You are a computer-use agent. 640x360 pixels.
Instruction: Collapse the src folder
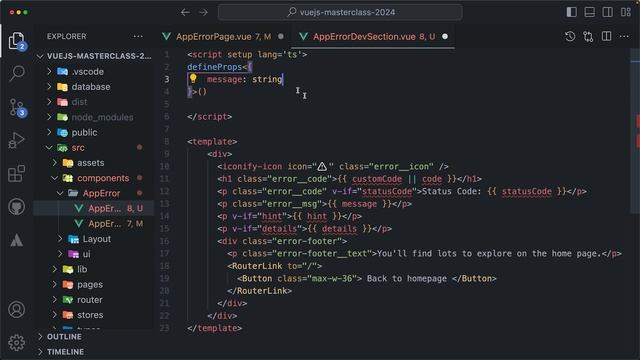pos(94,147)
